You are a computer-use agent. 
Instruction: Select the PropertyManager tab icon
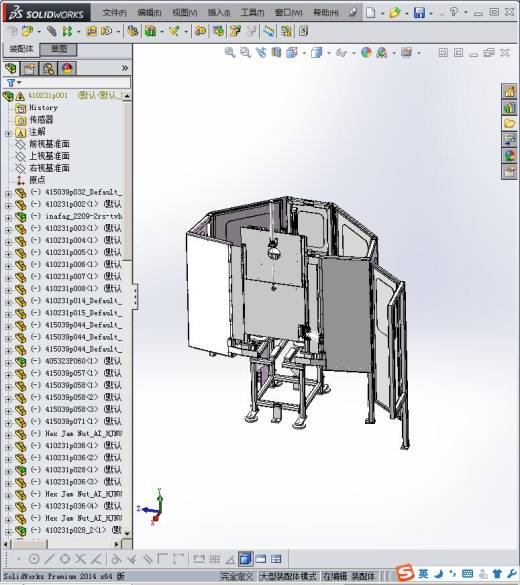(x=29, y=68)
